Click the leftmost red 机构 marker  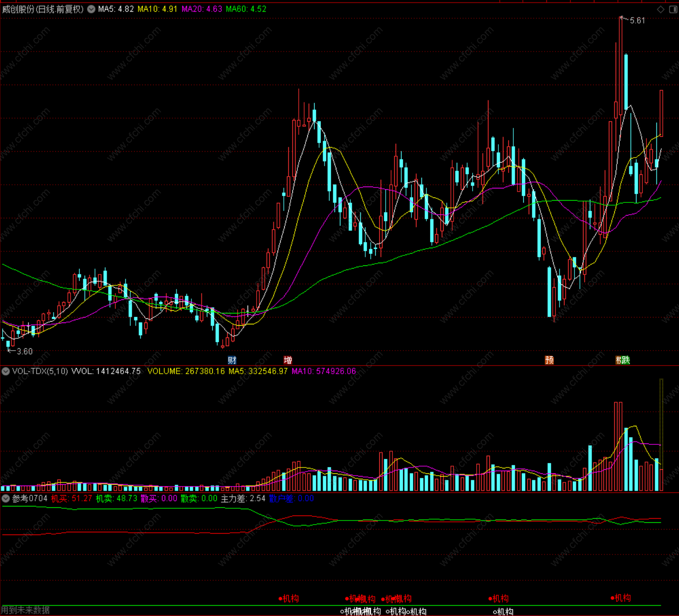click(x=289, y=599)
